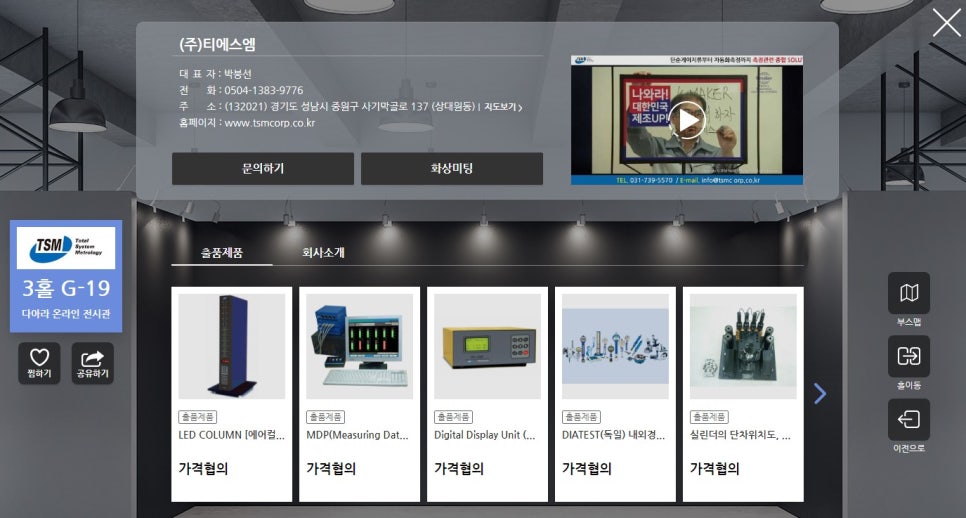Click the 공유하기 share icon
Image resolution: width=966 pixels, height=518 pixels.
[x=92, y=363]
